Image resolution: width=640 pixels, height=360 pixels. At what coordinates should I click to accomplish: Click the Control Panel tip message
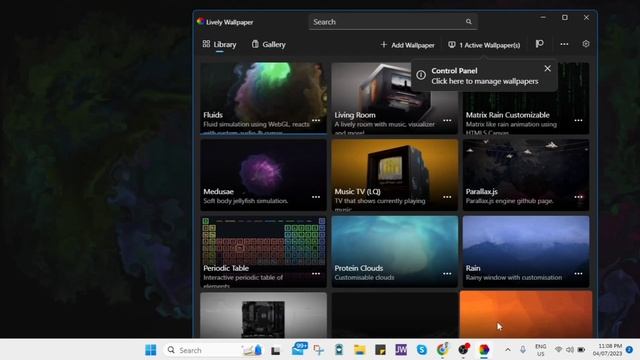484,76
